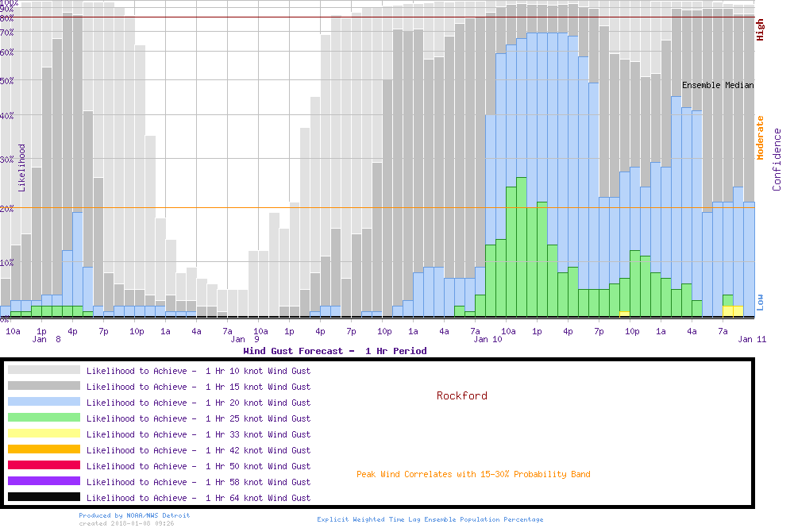
Task: Select the green 25 knot legend swatch
Action: click(x=44, y=418)
